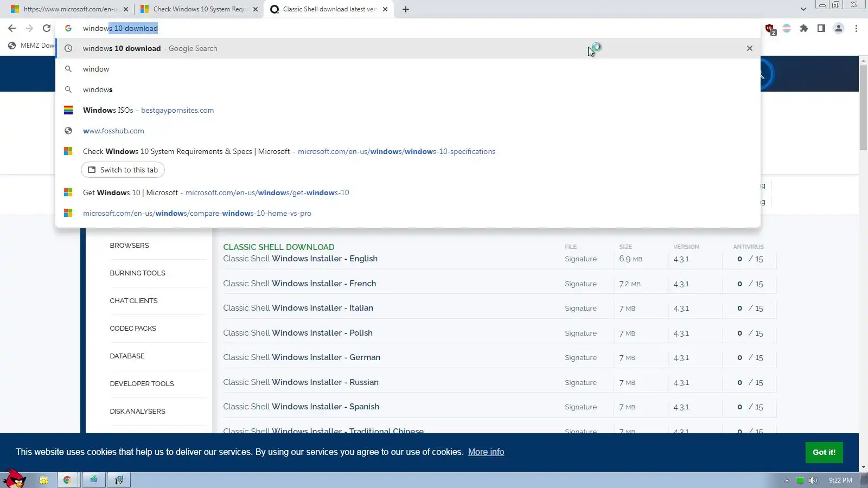The width and height of the screenshot is (868, 488).
Task: Open the CHAT CLIENTS category
Action: 133,301
